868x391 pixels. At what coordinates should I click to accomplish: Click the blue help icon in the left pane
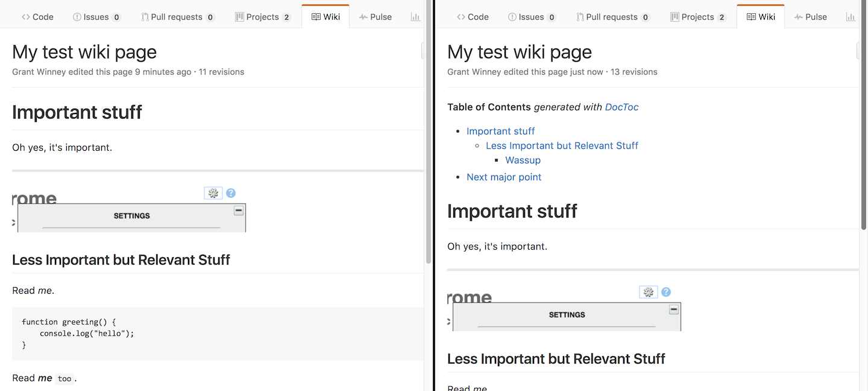click(x=231, y=193)
